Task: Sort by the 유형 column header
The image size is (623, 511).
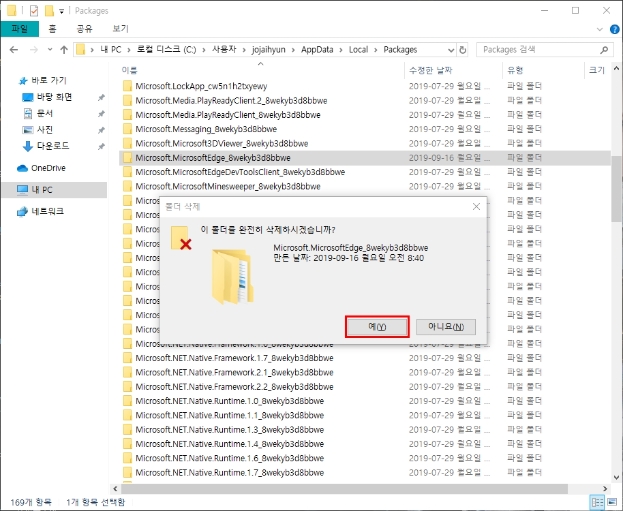Action: (x=515, y=70)
